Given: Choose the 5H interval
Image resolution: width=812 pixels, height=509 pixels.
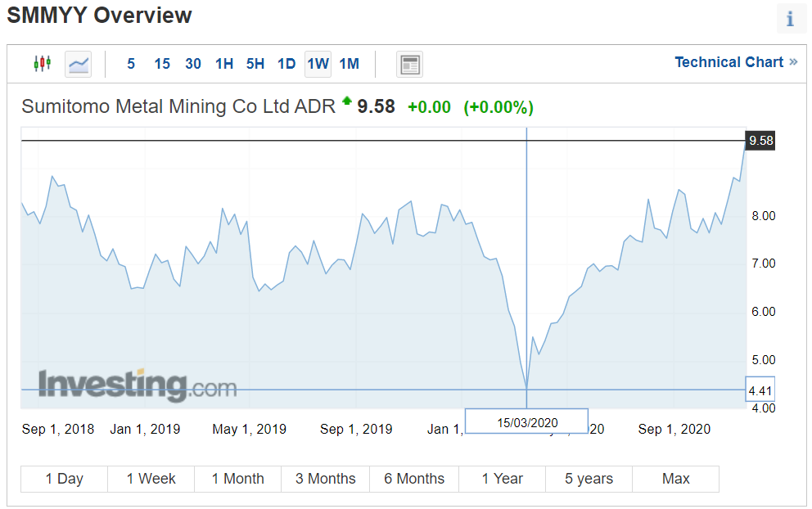Looking at the screenshot, I should pos(255,64).
